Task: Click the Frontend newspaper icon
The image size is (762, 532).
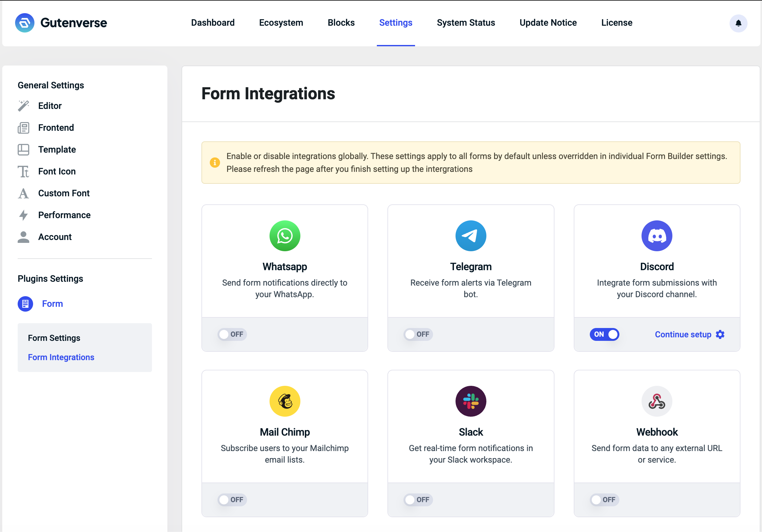Action: [x=23, y=128]
